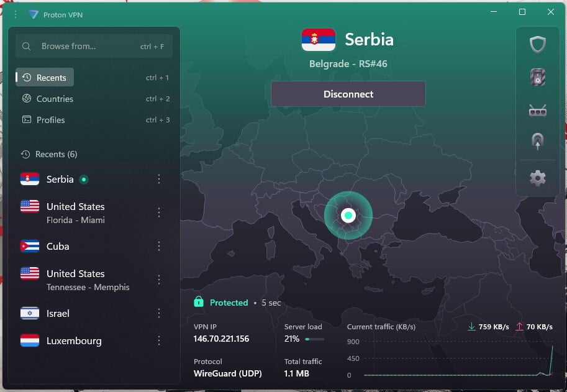The width and height of the screenshot is (567, 392).
Task: Connect to United States Florida - Miami
Action: [94, 212]
